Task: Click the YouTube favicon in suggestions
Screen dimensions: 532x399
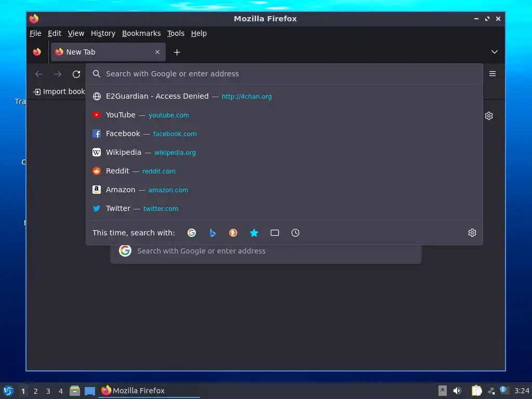Action: coord(97,115)
